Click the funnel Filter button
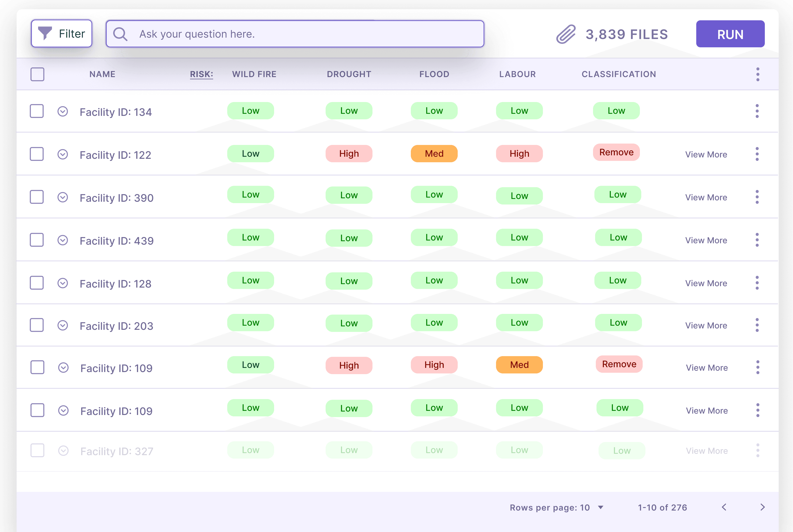Screen dimensions: 793x532 tap(61, 34)
